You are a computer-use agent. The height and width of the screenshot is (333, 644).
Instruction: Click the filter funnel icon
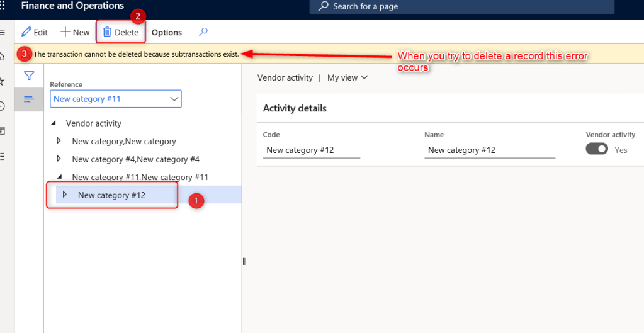point(29,76)
